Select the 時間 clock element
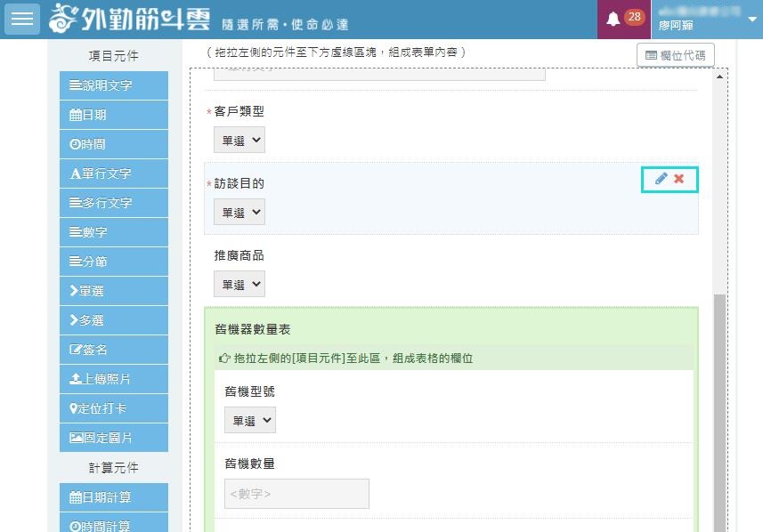The image size is (763, 532). 114,144
